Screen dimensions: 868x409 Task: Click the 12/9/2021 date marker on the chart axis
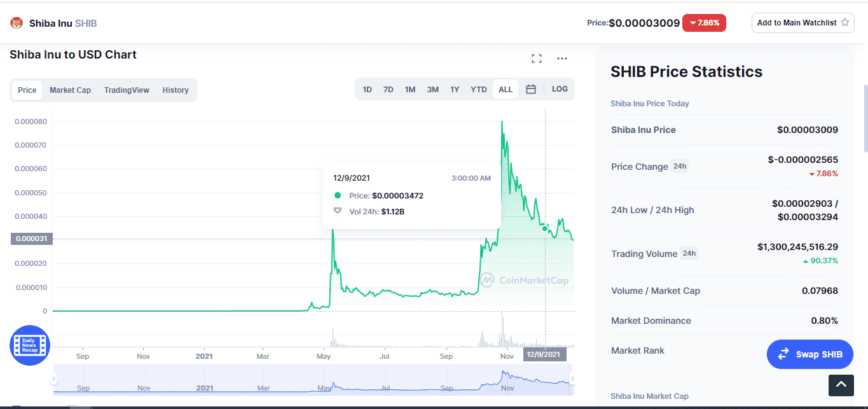[545, 354]
